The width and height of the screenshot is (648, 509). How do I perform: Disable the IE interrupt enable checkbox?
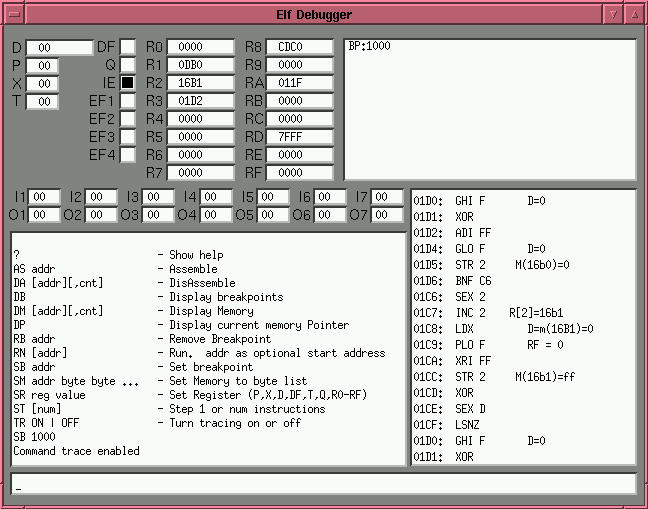(x=128, y=83)
